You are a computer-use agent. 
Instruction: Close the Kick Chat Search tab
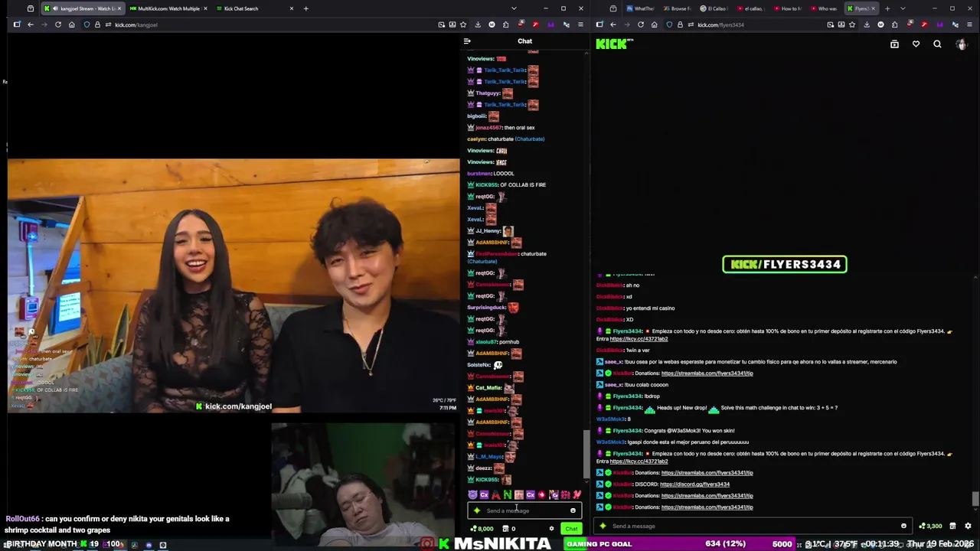292,8
